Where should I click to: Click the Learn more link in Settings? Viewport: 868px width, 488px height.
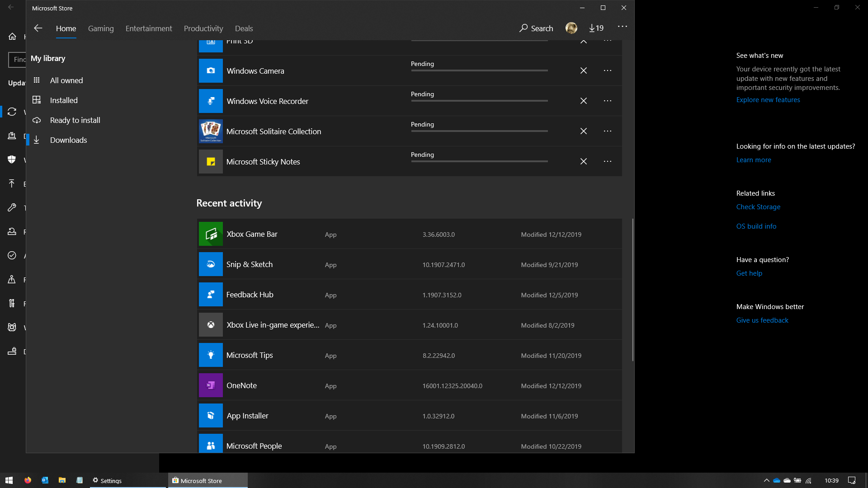click(754, 160)
